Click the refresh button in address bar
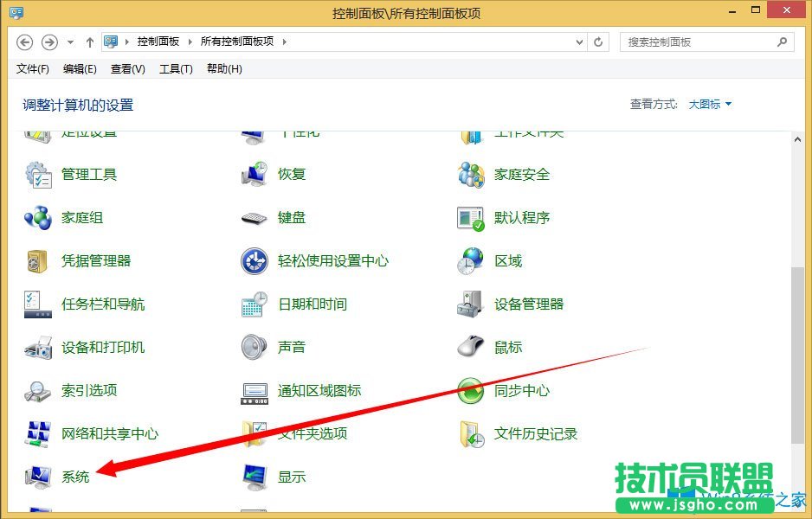The height and width of the screenshot is (519, 812). point(598,41)
